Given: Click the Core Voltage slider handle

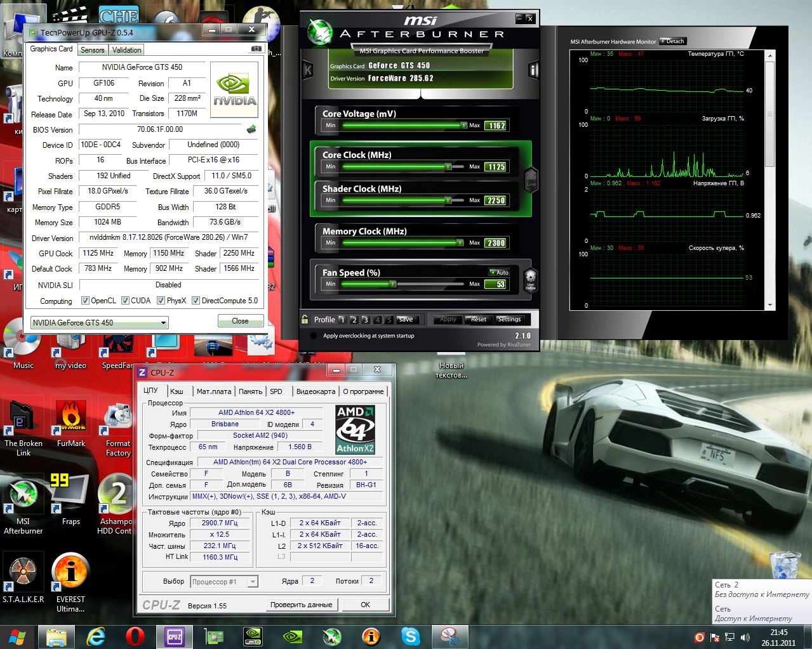Looking at the screenshot, I should [x=464, y=125].
